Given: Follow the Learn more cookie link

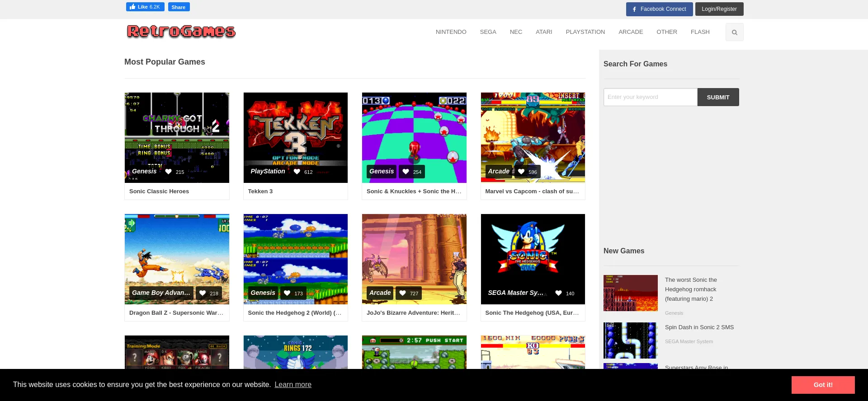Looking at the screenshot, I should click(293, 385).
